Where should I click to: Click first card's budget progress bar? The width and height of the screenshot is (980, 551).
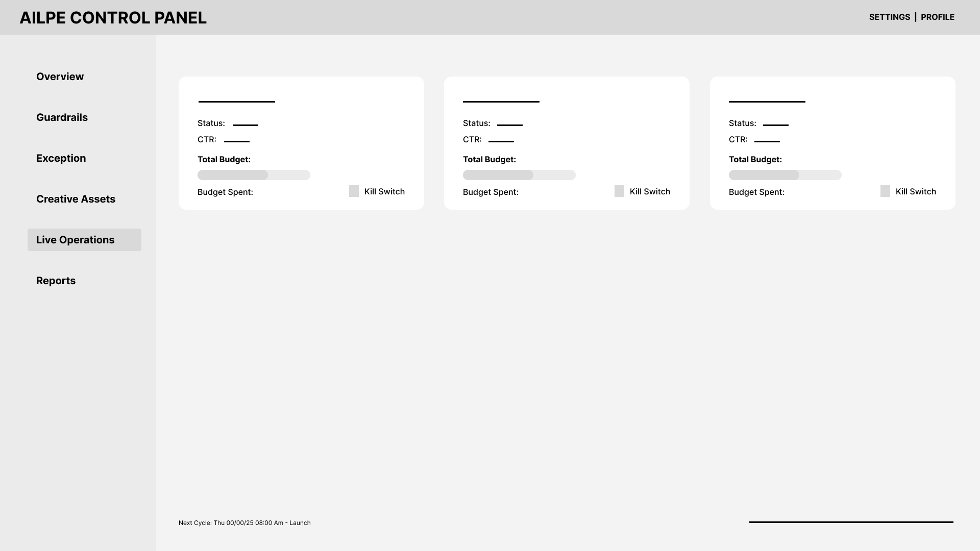point(254,175)
